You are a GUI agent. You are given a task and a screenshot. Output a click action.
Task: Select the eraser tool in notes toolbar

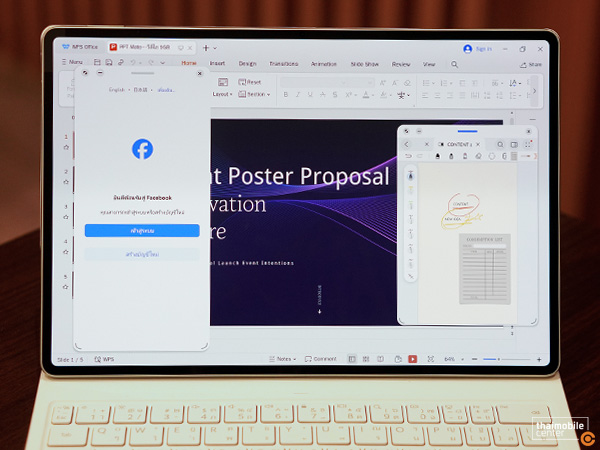478,156
